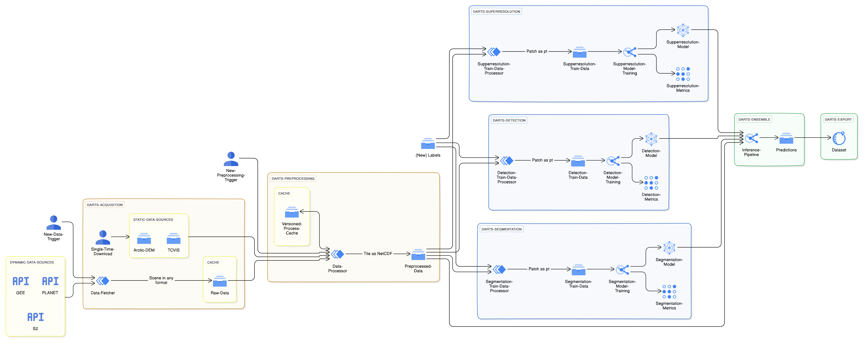The width and height of the screenshot is (868, 347).
Task: Click the DARTS-EXPORT group label
Action: pos(838,119)
